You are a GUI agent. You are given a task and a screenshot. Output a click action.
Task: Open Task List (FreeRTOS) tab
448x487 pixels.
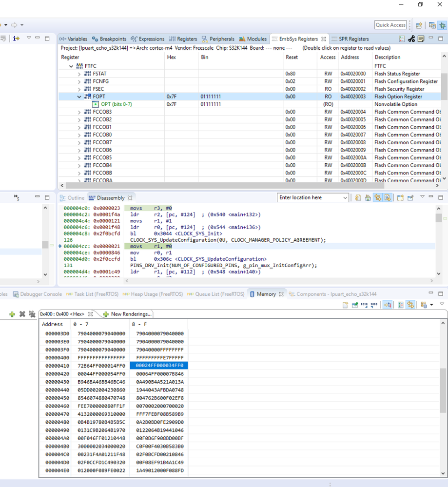(x=93, y=294)
